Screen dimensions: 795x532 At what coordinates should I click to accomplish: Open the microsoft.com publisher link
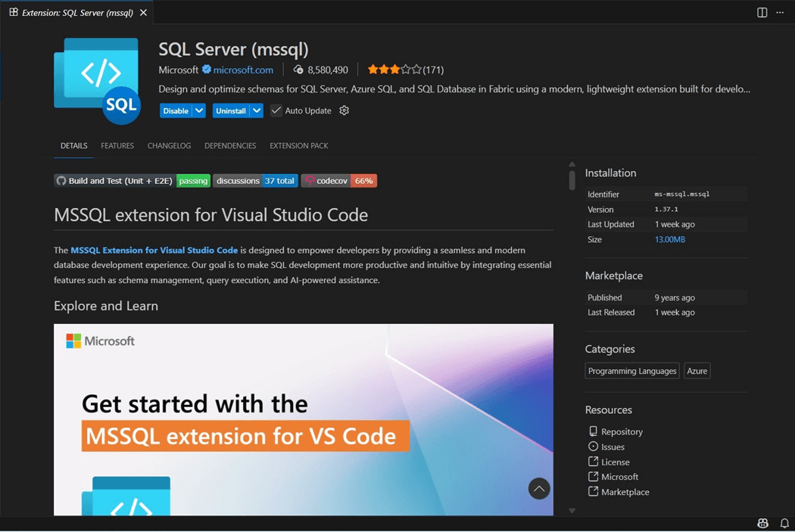click(x=243, y=70)
